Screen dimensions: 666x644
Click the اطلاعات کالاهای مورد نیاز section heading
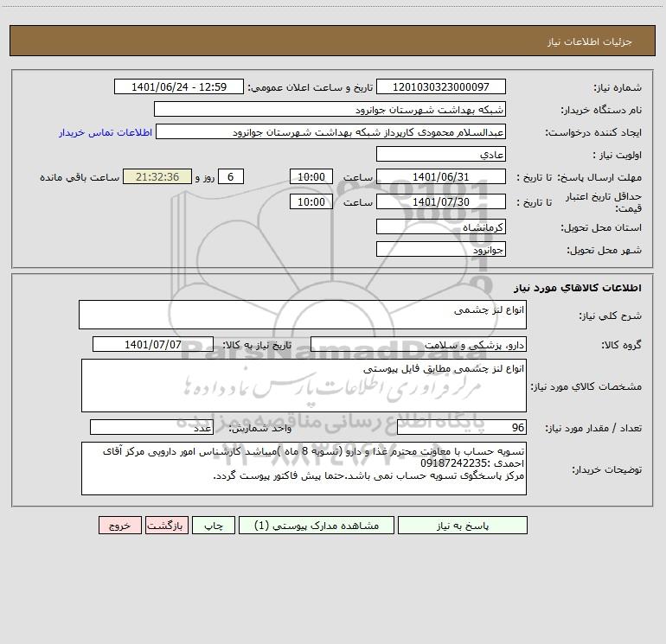[x=578, y=288]
